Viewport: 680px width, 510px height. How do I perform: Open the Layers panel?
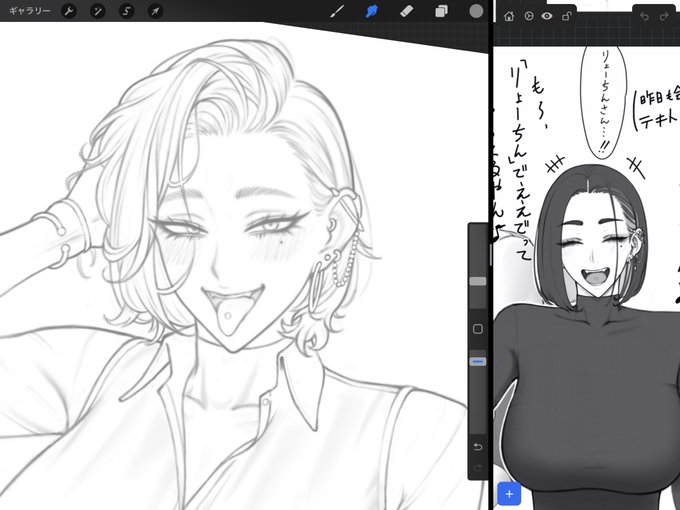point(441,11)
